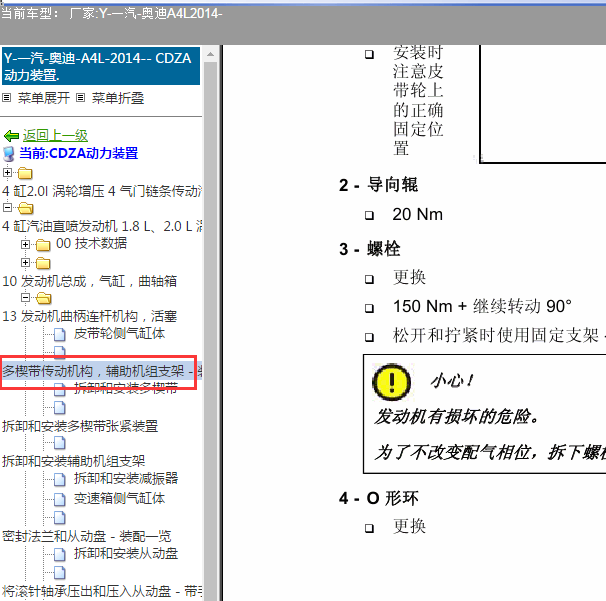Open 4 缸汽油直喷发动机 1.8 L、2.0 L entry
Image resolution: width=606 pixels, height=601 pixels.
click(102, 226)
